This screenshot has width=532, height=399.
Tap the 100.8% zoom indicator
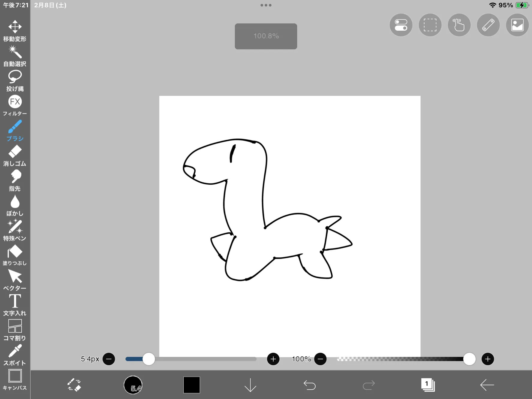(266, 36)
